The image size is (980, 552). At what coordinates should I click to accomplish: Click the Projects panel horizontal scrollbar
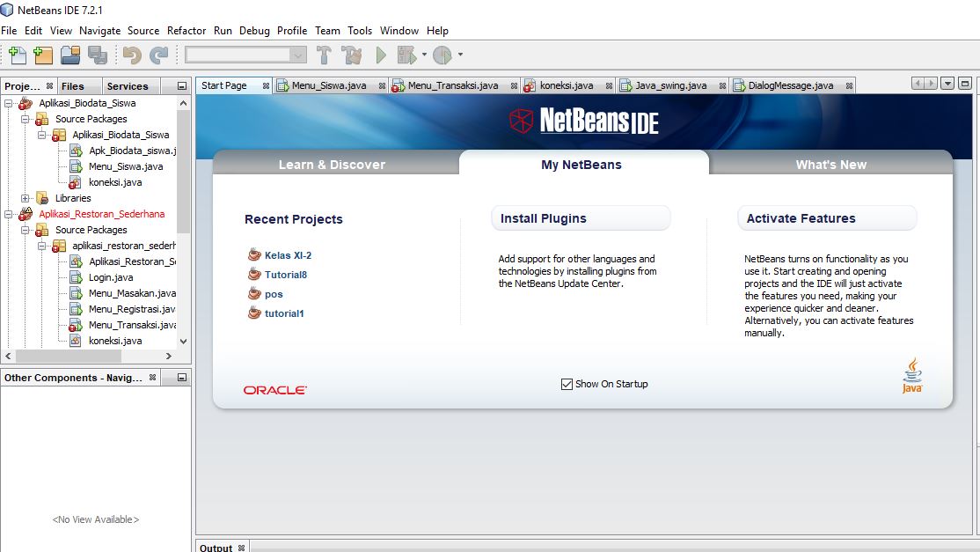(x=68, y=356)
